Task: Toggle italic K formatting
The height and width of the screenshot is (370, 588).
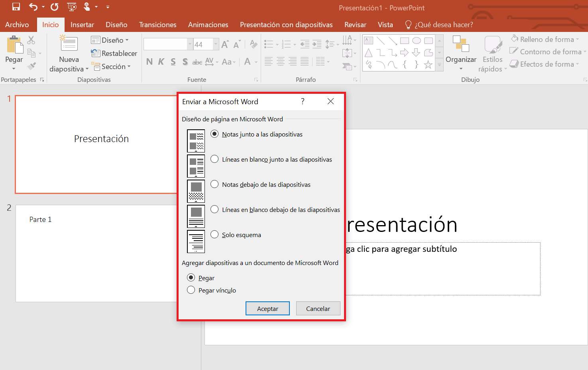Action: pos(161,61)
